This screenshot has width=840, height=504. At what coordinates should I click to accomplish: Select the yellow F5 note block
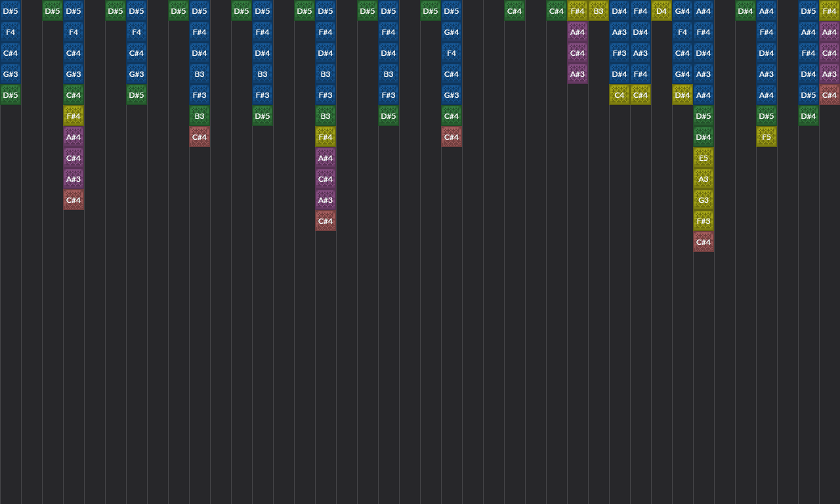click(766, 137)
